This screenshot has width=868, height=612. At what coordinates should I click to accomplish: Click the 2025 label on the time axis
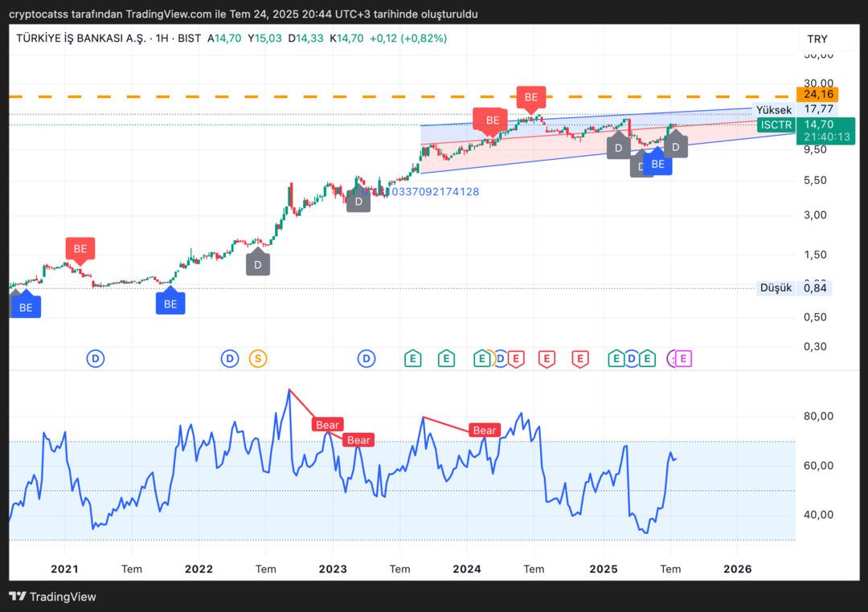604,569
